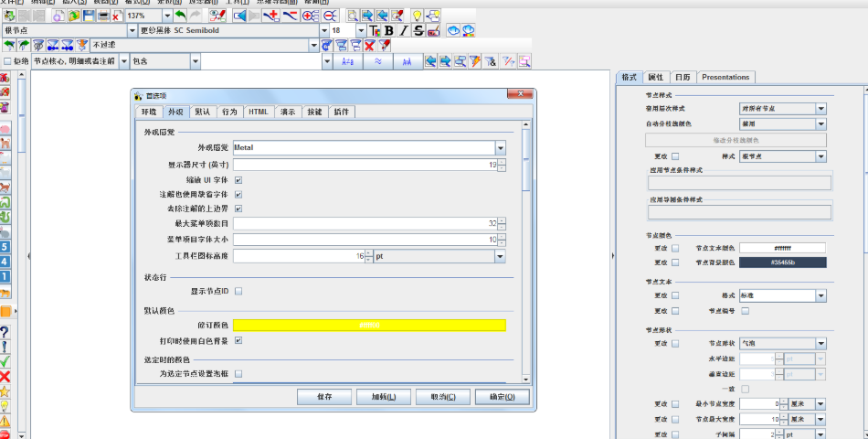Screen dimensions: 868x439
Task: Click the green checkmark icon in left sidebar
Action: pyautogui.click(x=5, y=361)
